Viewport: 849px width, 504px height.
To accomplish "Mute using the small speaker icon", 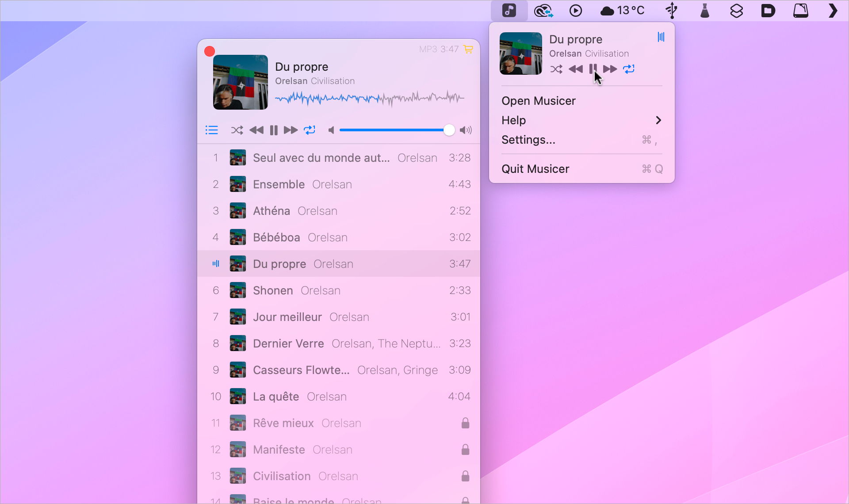I will click(331, 130).
